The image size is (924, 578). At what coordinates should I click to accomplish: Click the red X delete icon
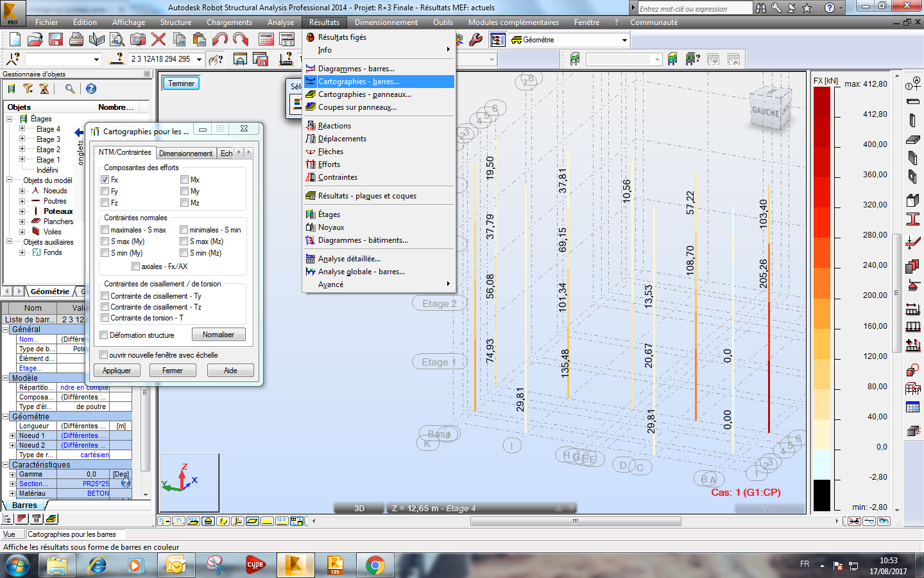pyautogui.click(x=158, y=40)
